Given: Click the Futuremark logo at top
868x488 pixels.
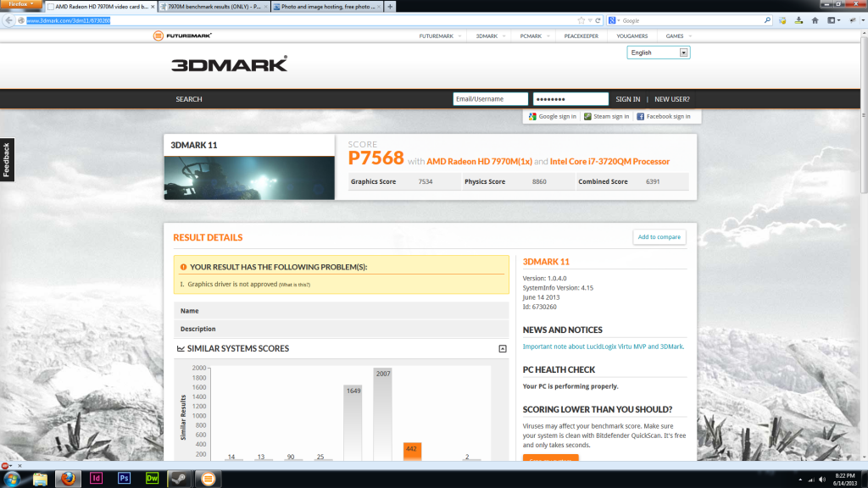Looking at the screenshot, I should tap(183, 36).
